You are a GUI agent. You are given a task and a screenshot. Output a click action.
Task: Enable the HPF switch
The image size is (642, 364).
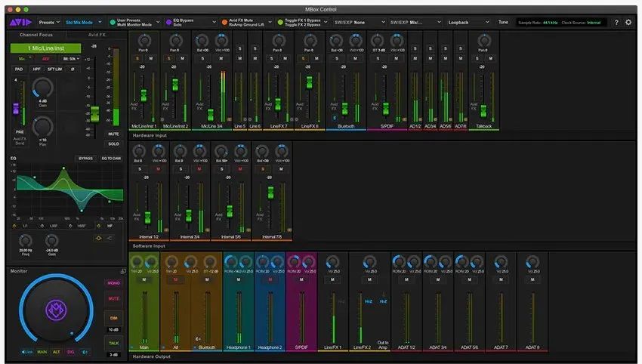[x=36, y=69]
